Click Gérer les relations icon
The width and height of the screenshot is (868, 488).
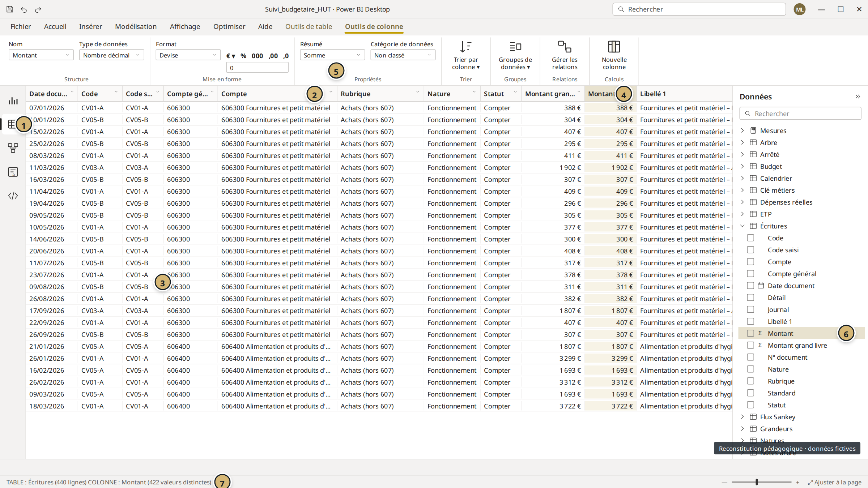(x=565, y=47)
